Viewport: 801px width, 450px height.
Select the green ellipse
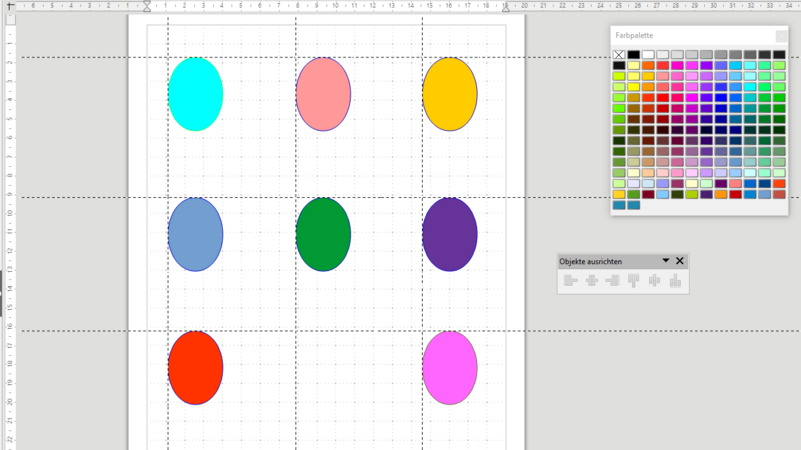[323, 234]
